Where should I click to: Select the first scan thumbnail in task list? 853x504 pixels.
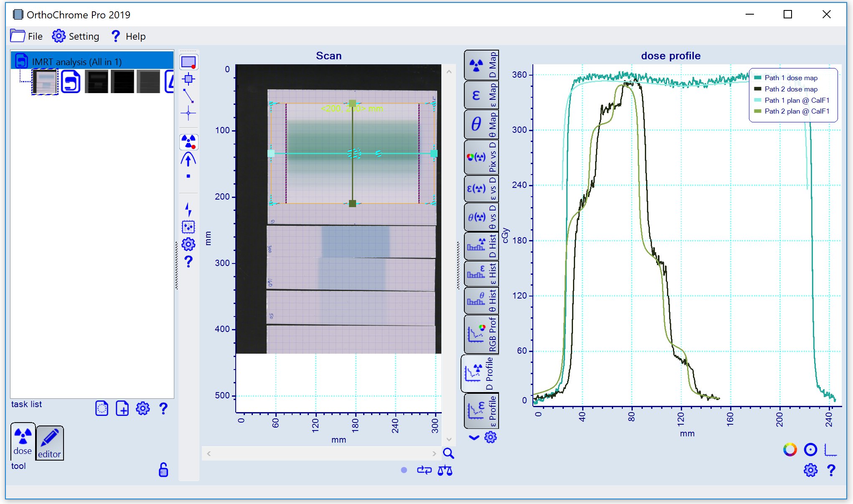(45, 82)
